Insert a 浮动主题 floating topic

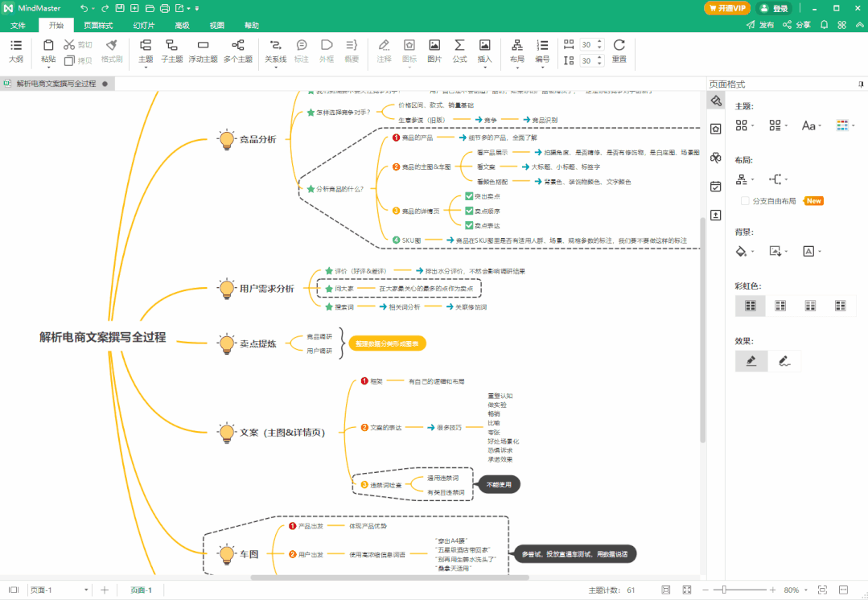(204, 51)
